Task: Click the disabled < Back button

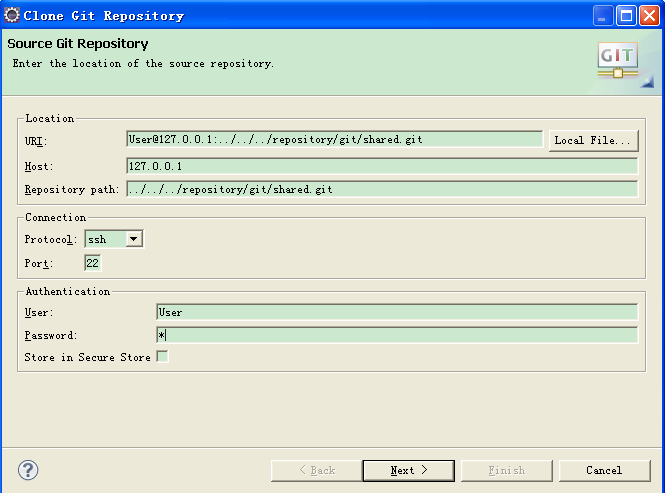Action: [317, 470]
